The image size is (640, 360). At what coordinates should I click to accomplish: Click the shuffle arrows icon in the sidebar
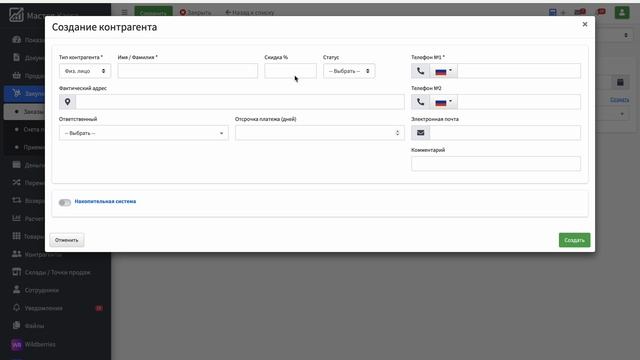(x=16, y=182)
